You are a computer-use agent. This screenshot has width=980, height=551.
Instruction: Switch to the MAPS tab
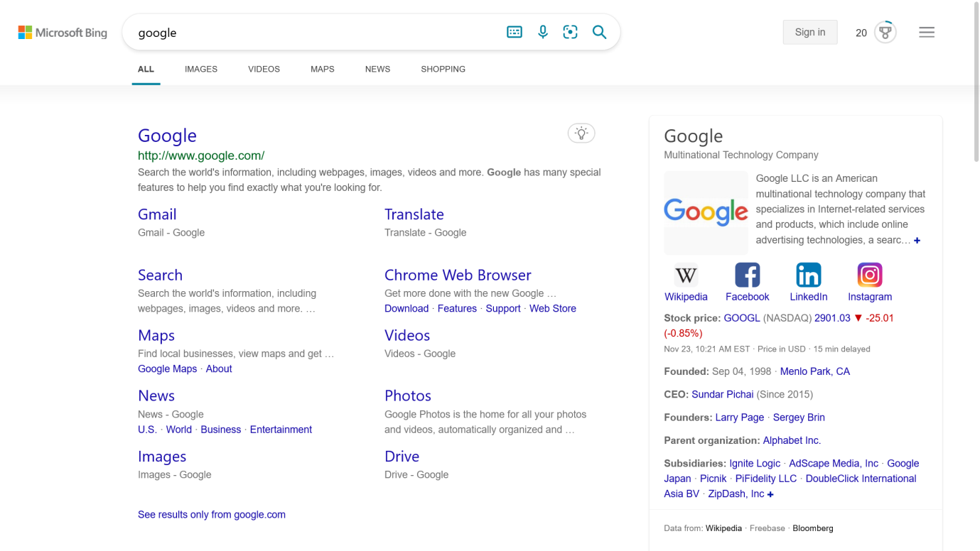pos(323,69)
